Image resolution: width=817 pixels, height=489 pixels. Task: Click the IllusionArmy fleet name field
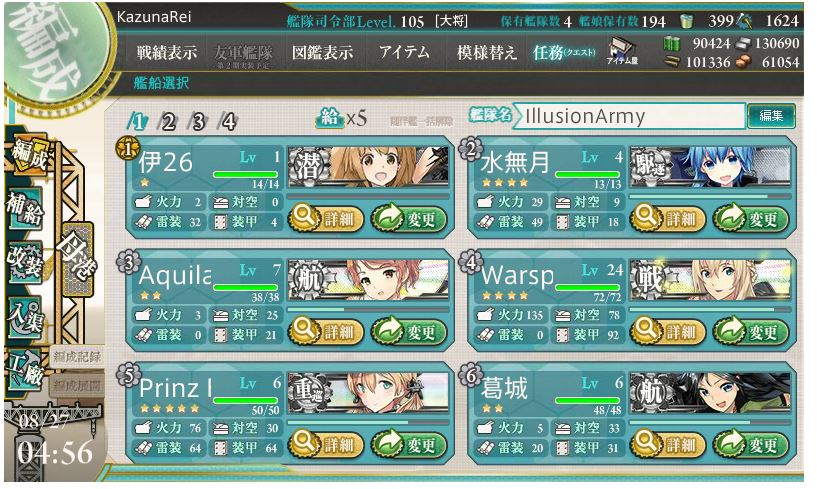click(629, 116)
